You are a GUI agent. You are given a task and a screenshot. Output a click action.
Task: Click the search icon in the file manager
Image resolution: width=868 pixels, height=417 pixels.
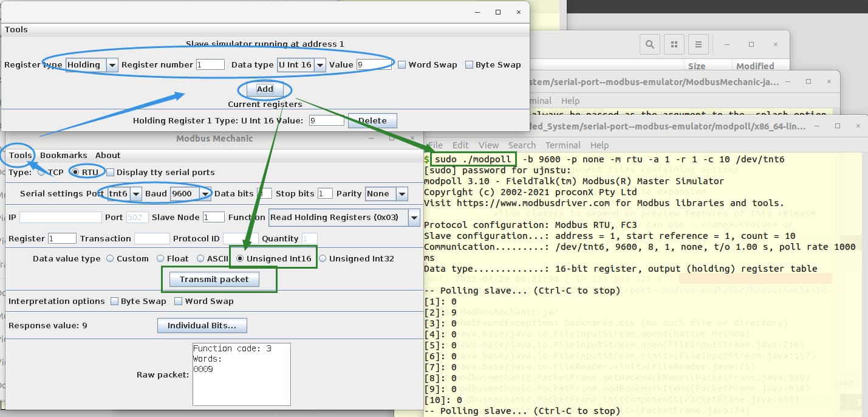pyautogui.click(x=650, y=44)
